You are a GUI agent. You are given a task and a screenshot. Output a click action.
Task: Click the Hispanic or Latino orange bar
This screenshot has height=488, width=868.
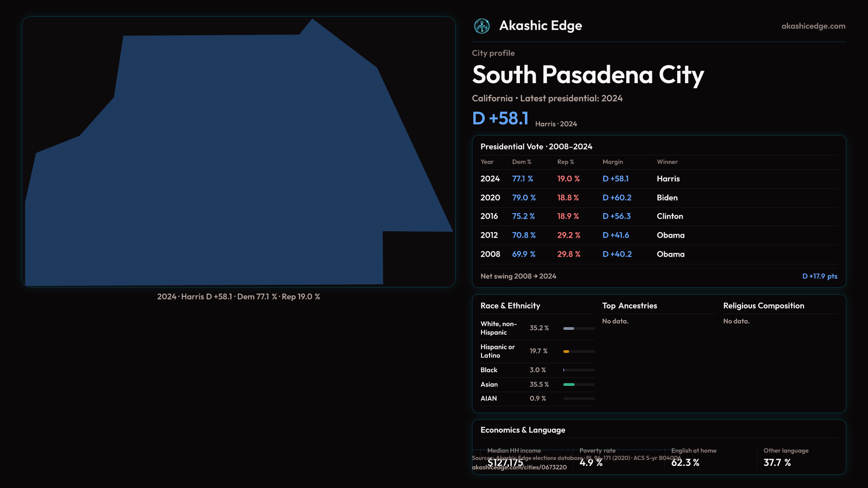click(x=566, y=352)
